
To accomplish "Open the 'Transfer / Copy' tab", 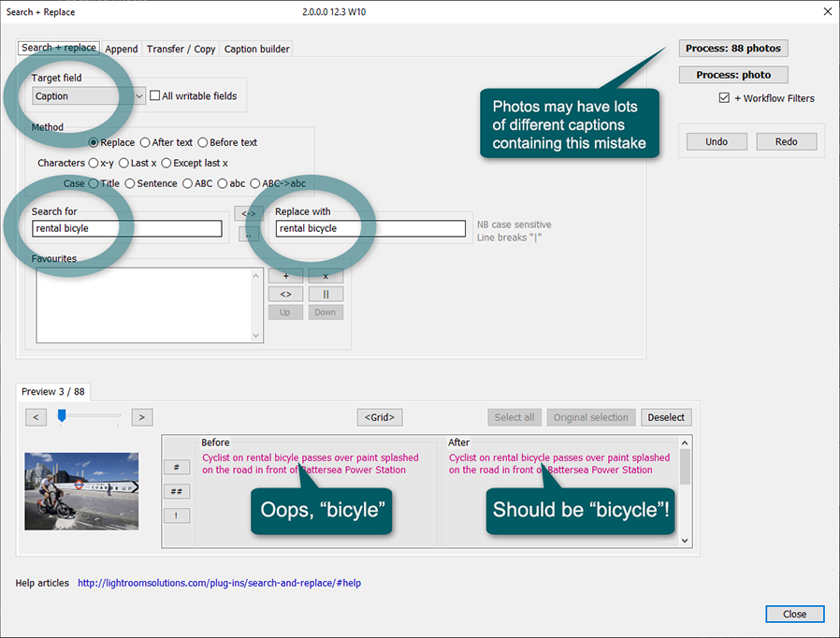I will click(181, 49).
